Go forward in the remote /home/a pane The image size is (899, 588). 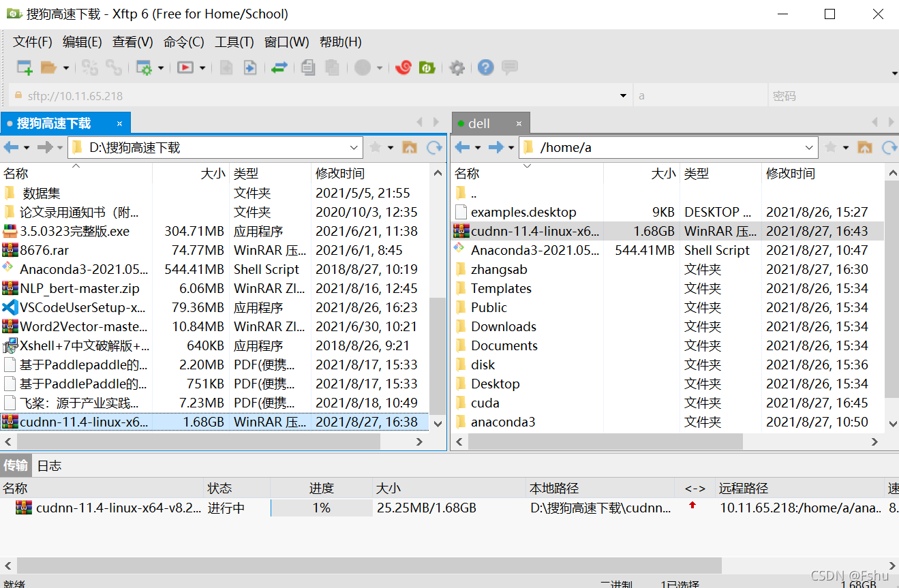pyautogui.click(x=496, y=147)
